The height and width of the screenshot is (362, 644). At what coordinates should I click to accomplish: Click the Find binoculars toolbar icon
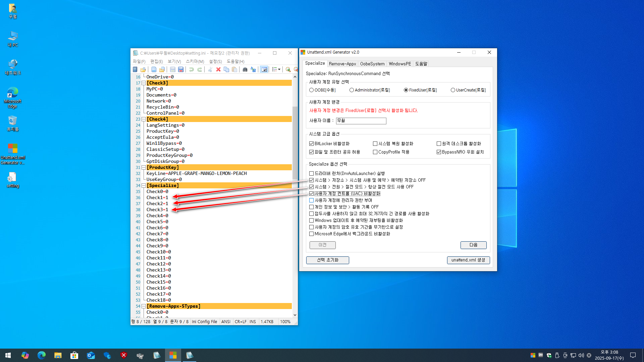coord(245,69)
